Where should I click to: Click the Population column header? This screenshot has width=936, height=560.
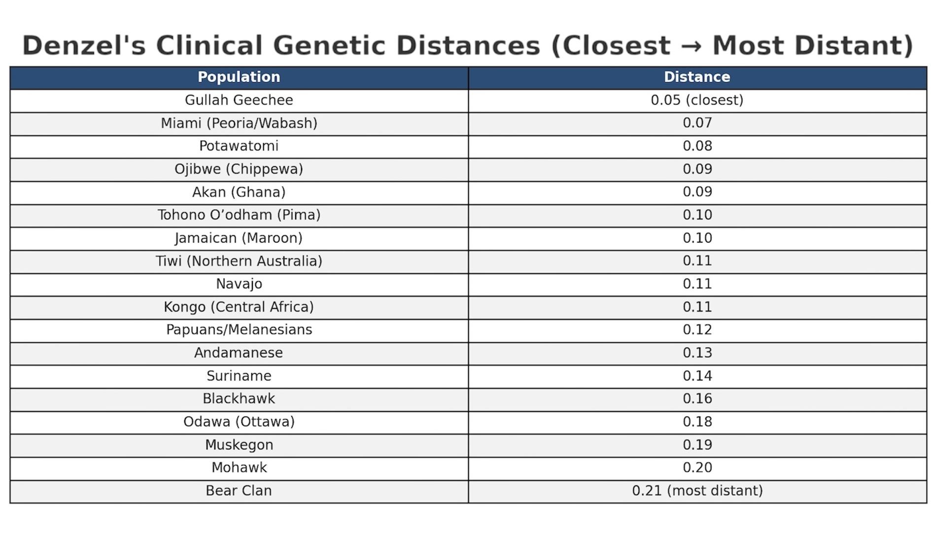tap(239, 77)
